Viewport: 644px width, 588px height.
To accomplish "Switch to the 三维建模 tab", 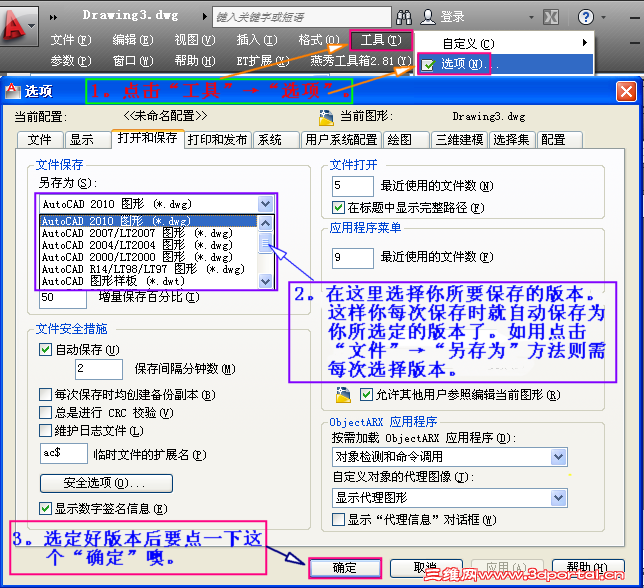I will pyautogui.click(x=459, y=140).
